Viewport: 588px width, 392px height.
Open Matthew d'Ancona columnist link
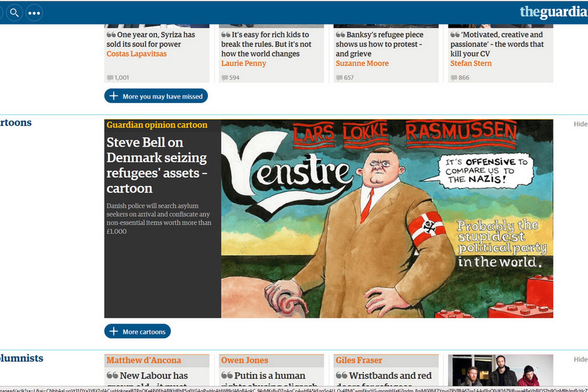click(144, 360)
